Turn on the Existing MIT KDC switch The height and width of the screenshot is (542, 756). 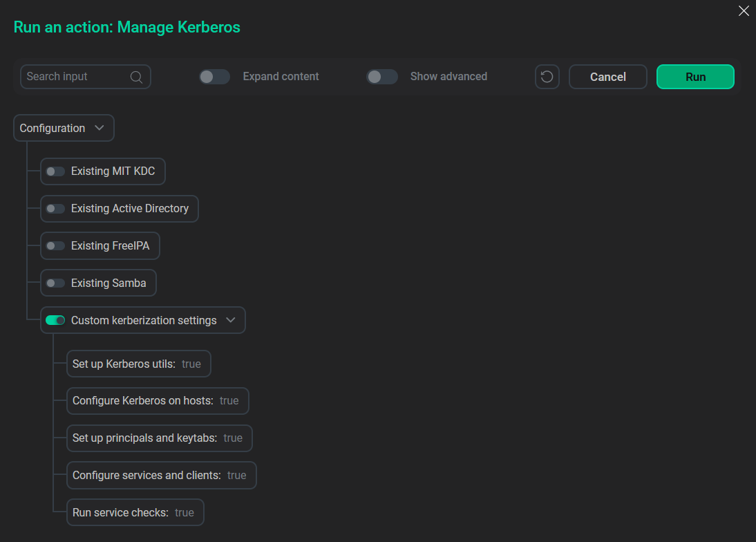[x=55, y=171]
